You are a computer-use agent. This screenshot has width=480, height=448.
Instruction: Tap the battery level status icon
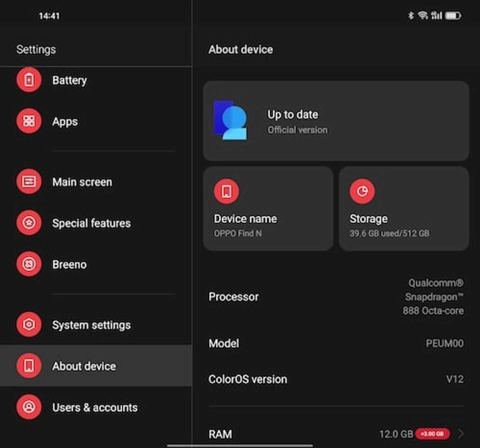pos(453,16)
